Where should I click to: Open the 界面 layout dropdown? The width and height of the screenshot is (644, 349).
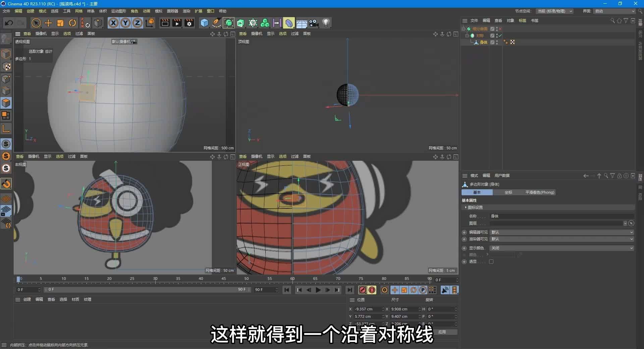click(615, 11)
